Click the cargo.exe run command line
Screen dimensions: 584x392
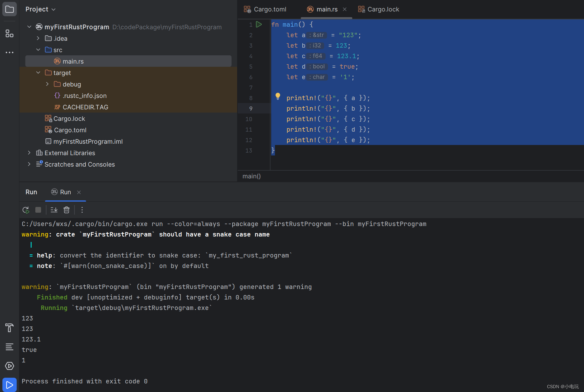224,224
